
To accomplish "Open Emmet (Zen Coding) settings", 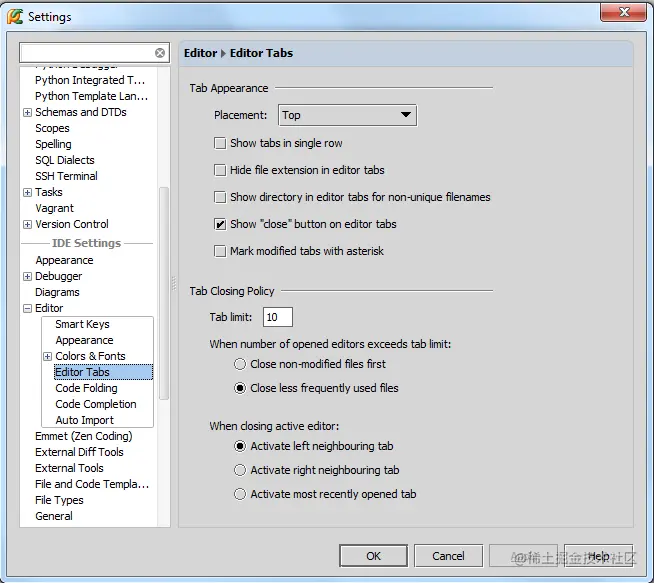I will click(x=84, y=436).
